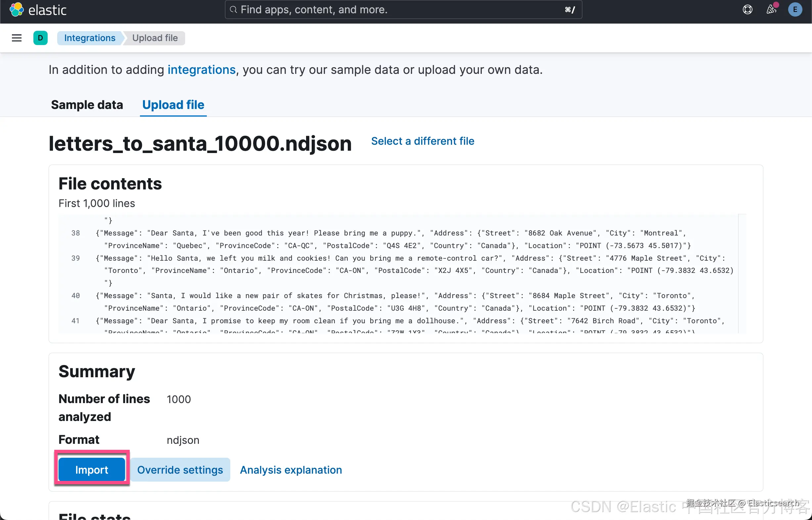The width and height of the screenshot is (812, 520).
Task: Go to Integrations breadcrumb
Action: (90, 38)
